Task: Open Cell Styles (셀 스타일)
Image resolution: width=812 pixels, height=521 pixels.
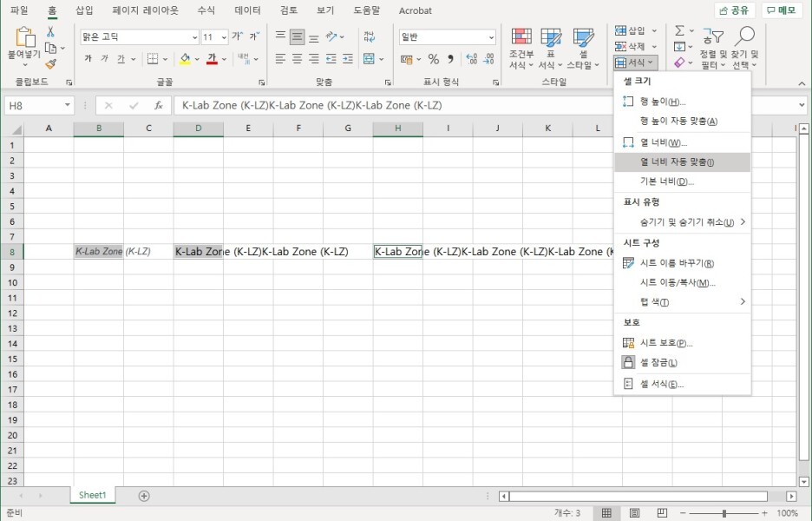Action: pyautogui.click(x=583, y=49)
